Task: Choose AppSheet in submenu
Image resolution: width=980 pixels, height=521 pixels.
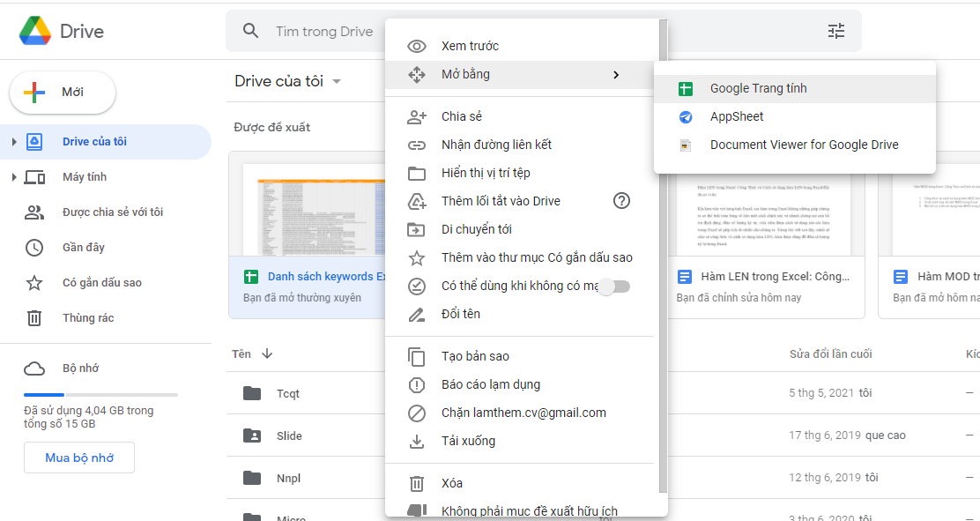Action: pos(794,117)
